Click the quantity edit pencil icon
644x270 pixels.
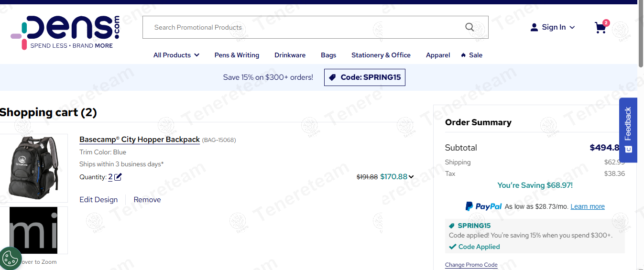118,177
